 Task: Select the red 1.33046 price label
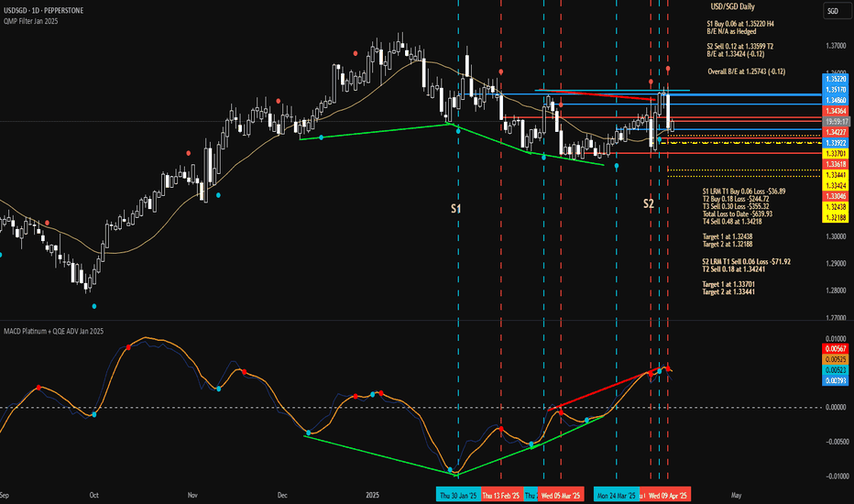836,196
